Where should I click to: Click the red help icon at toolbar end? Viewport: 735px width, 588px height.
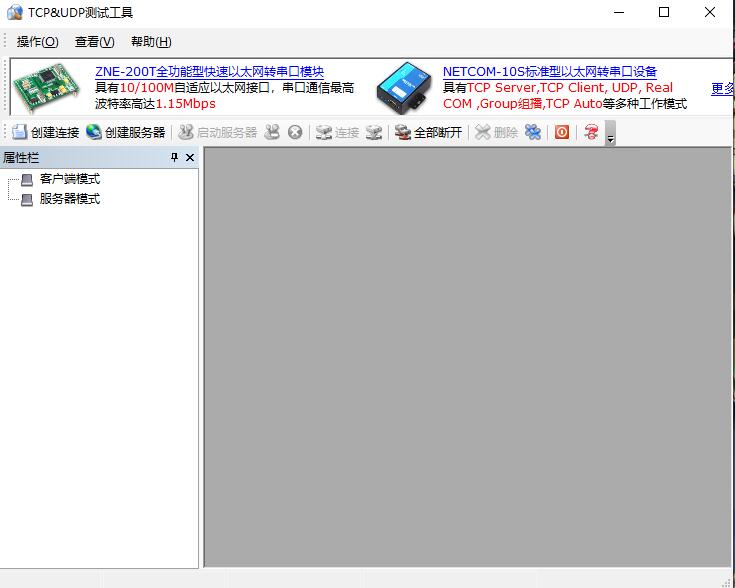[x=591, y=132]
